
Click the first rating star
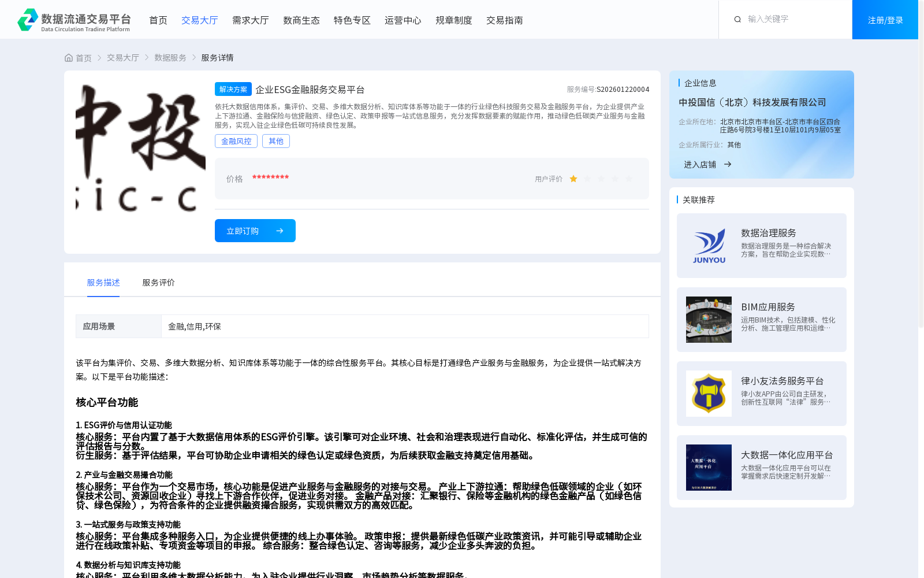(x=573, y=179)
